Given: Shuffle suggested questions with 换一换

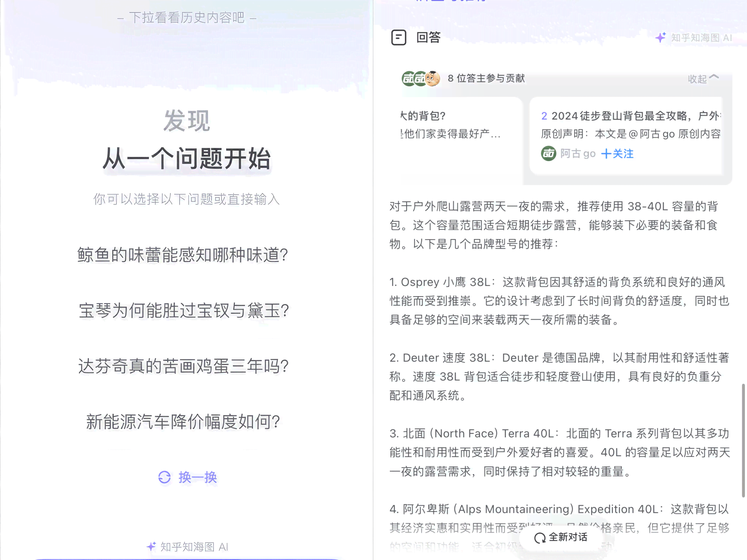Looking at the screenshot, I should pos(188,477).
